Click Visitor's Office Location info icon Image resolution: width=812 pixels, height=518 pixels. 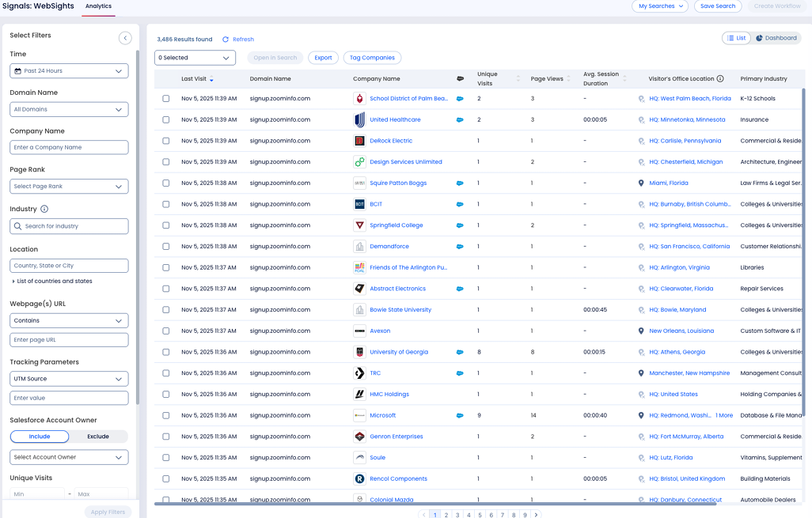720,78
